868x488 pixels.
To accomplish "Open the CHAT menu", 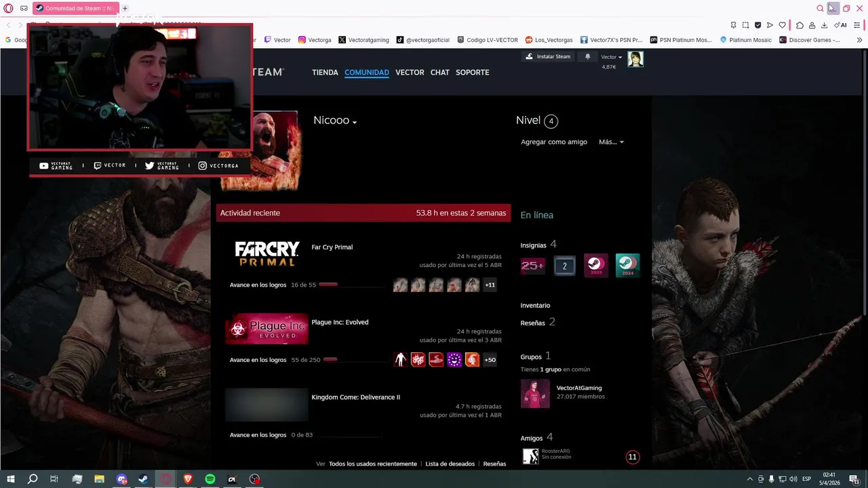I will pos(440,73).
